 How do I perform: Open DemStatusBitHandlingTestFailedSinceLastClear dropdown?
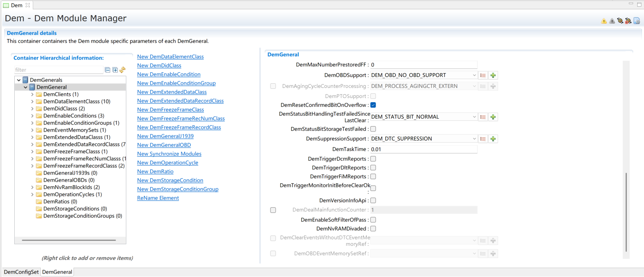[423, 117]
